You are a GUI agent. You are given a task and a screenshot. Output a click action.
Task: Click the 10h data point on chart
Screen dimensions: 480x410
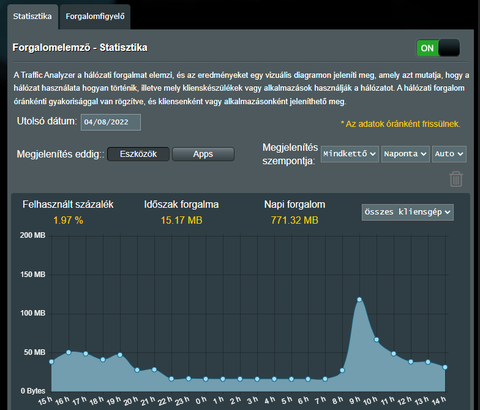376,340
